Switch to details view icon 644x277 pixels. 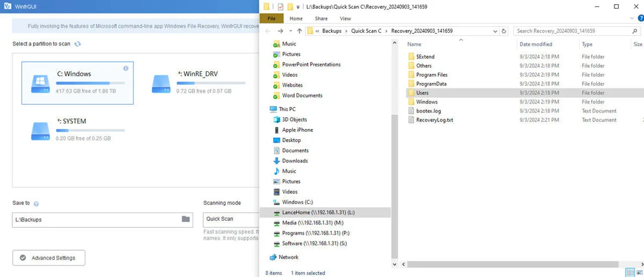(x=630, y=272)
